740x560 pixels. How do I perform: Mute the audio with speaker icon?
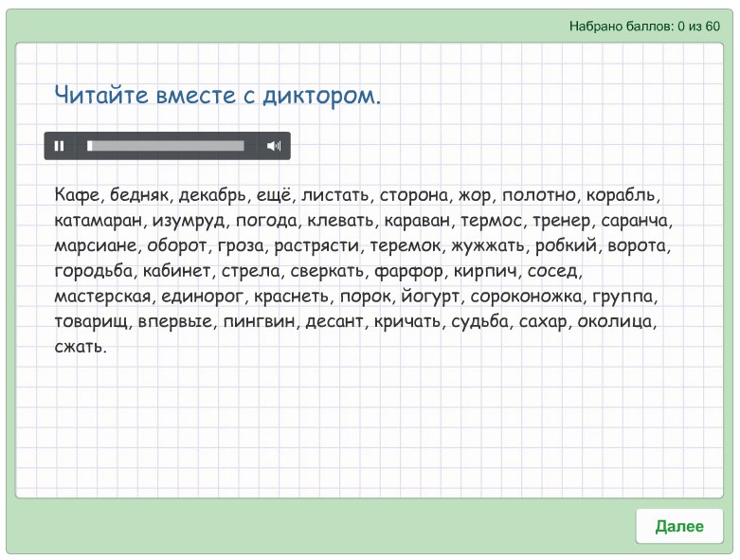coord(274,146)
